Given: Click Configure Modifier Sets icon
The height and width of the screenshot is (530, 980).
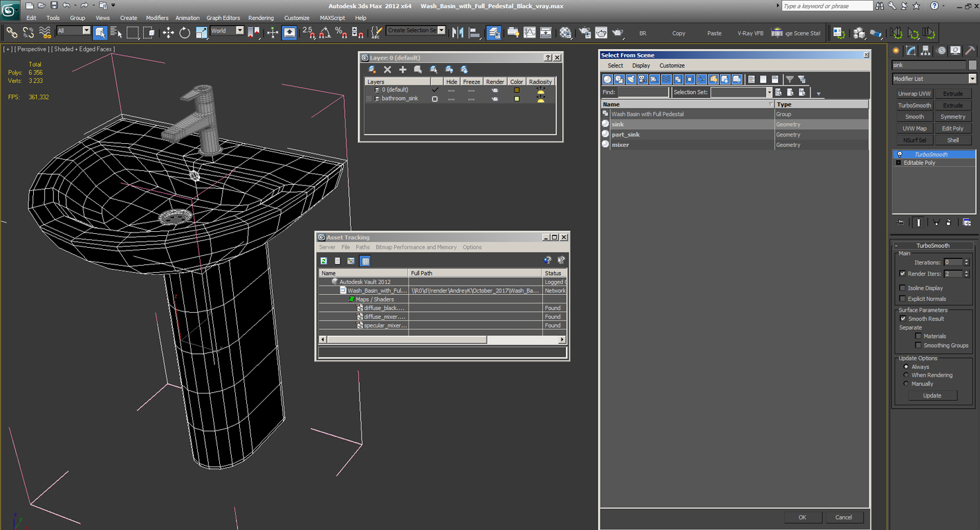Looking at the screenshot, I should pyautogui.click(x=967, y=223).
